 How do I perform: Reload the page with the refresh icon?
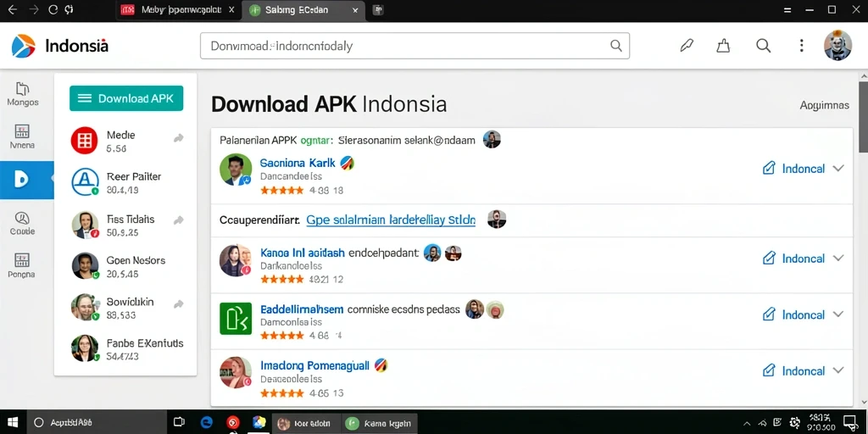pyautogui.click(x=53, y=10)
